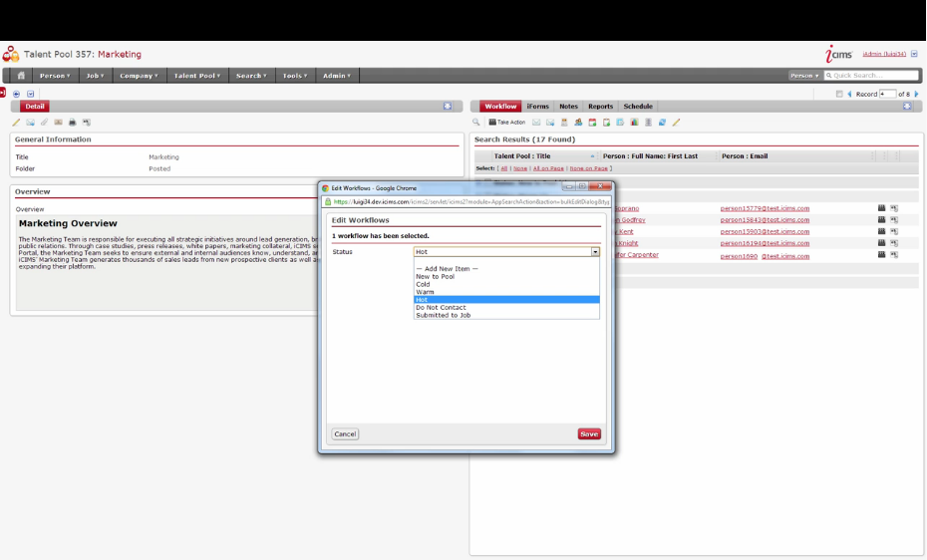Click the All on Page select link
The height and width of the screenshot is (560, 927).
coord(548,168)
